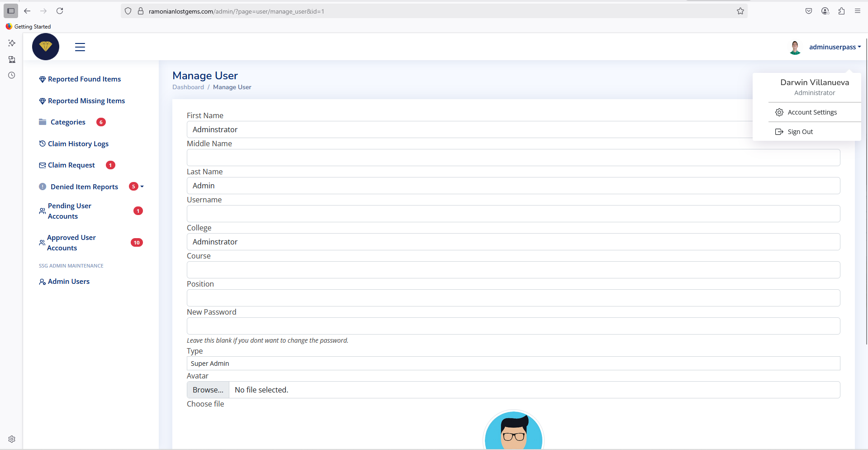Open the Claim Request sidebar item
The image size is (868, 450).
[x=71, y=165]
